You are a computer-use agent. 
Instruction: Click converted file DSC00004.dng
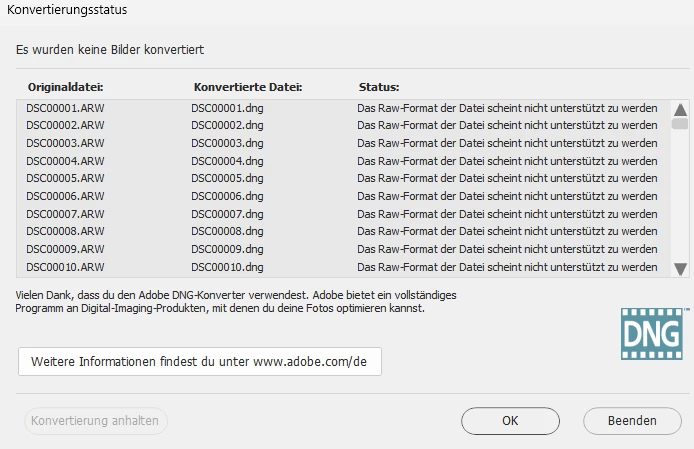pyautogui.click(x=227, y=161)
